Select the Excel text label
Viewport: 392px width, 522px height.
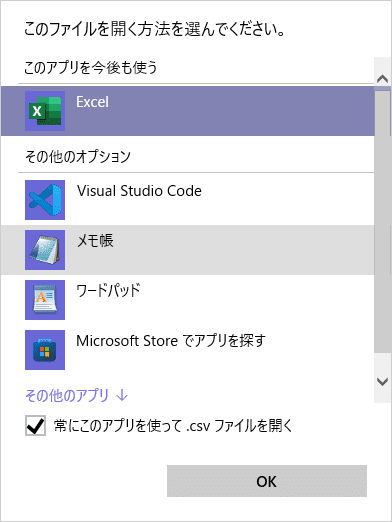click(x=92, y=102)
